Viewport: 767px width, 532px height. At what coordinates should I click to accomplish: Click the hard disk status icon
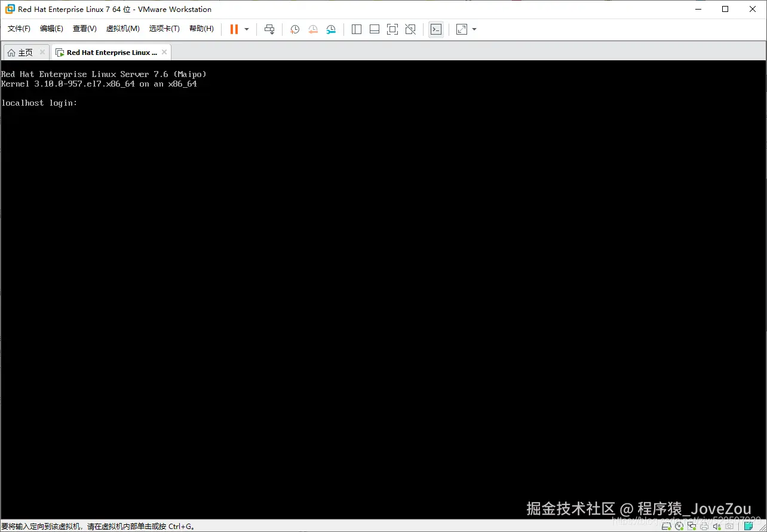(667, 526)
